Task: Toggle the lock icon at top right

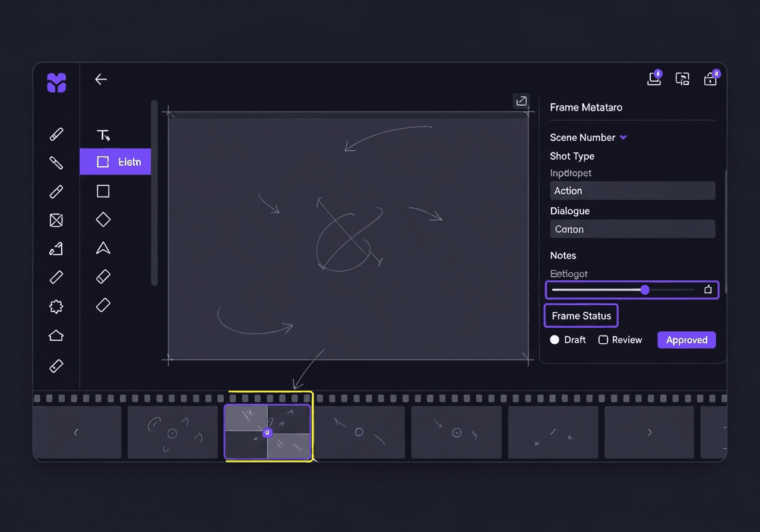Action: coord(710,79)
